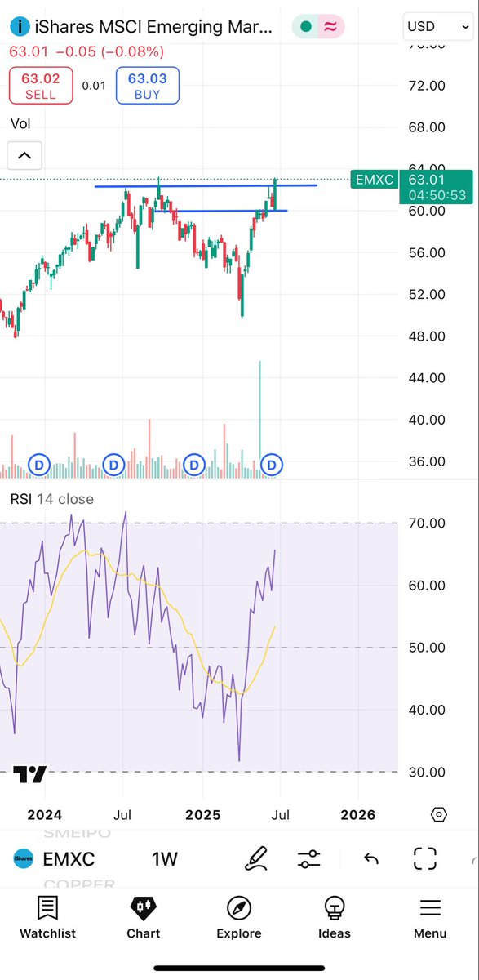The height and width of the screenshot is (980, 479).
Task: Tap the 30.00 RSI scale label
Action: pyautogui.click(x=425, y=772)
